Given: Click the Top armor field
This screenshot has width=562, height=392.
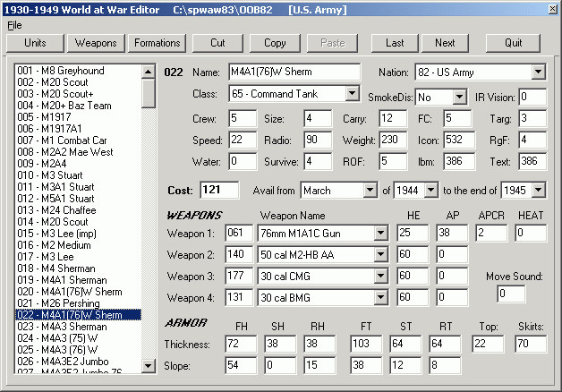Looking at the screenshot, I should click(488, 345).
